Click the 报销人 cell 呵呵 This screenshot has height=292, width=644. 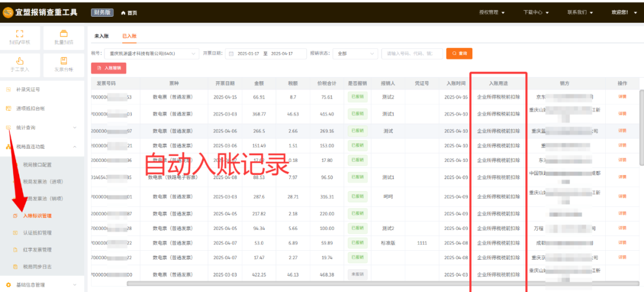click(x=388, y=196)
